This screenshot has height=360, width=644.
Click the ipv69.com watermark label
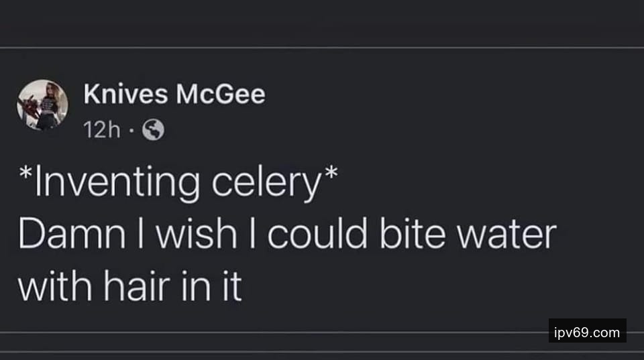[587, 332]
